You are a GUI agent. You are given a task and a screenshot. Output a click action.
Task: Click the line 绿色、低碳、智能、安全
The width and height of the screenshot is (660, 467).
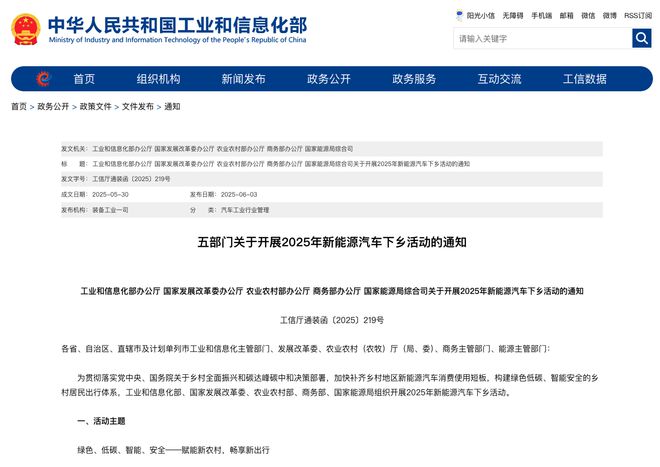(x=173, y=450)
